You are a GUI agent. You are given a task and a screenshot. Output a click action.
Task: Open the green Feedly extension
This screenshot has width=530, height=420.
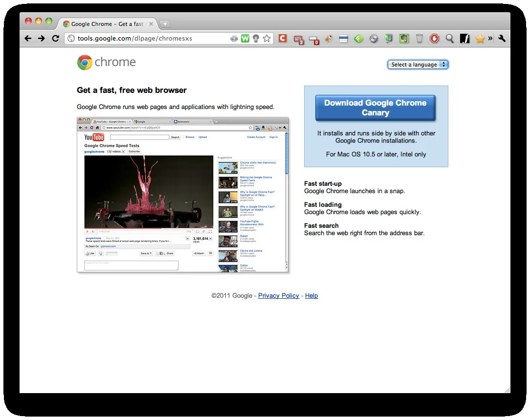tap(358, 39)
